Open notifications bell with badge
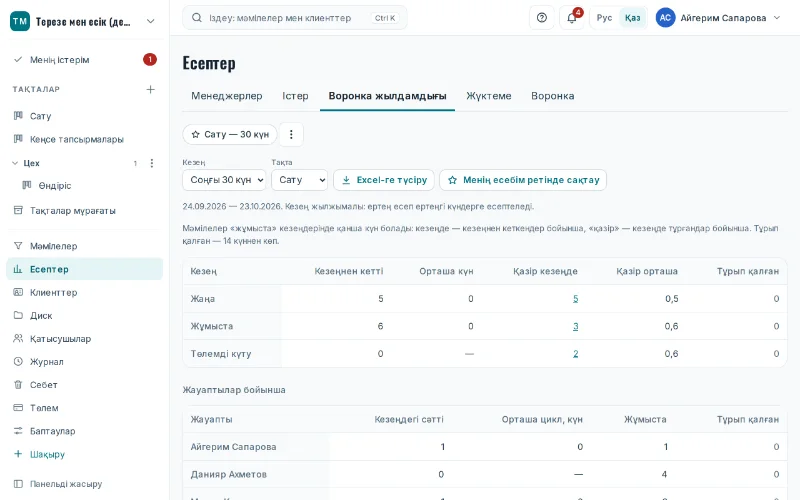The image size is (800, 500). click(x=571, y=18)
